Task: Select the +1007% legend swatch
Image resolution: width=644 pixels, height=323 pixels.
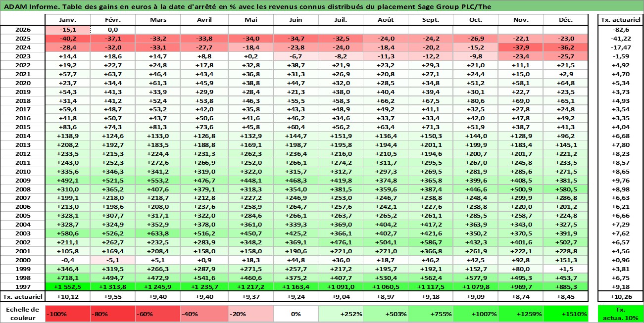Action: point(475,314)
